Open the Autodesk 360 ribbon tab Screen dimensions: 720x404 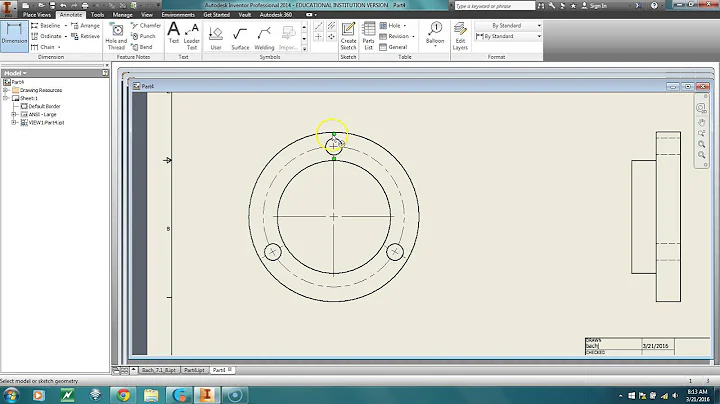click(276, 15)
